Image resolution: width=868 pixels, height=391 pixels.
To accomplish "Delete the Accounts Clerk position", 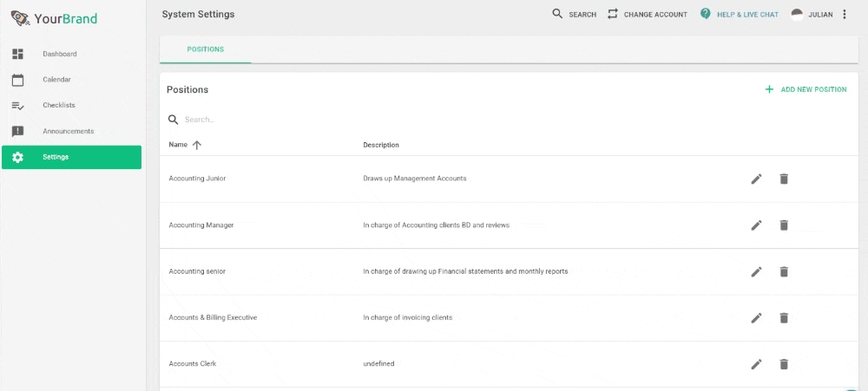I will tap(784, 364).
